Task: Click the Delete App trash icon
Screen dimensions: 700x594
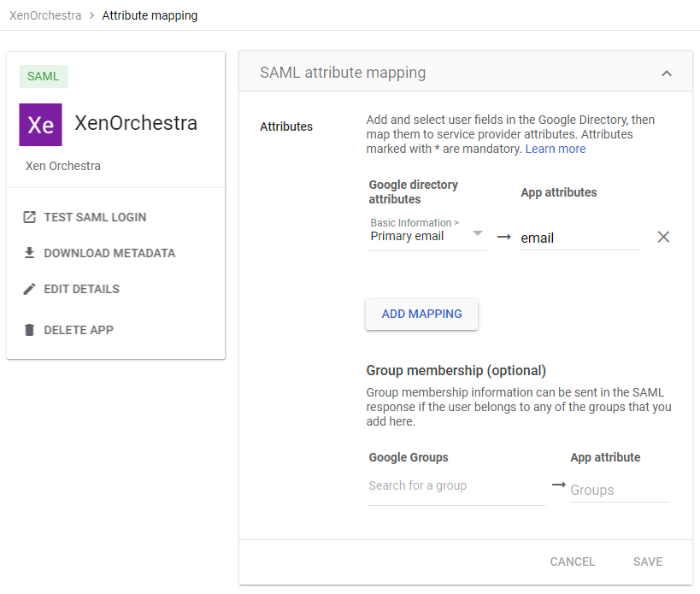Action: point(29,330)
